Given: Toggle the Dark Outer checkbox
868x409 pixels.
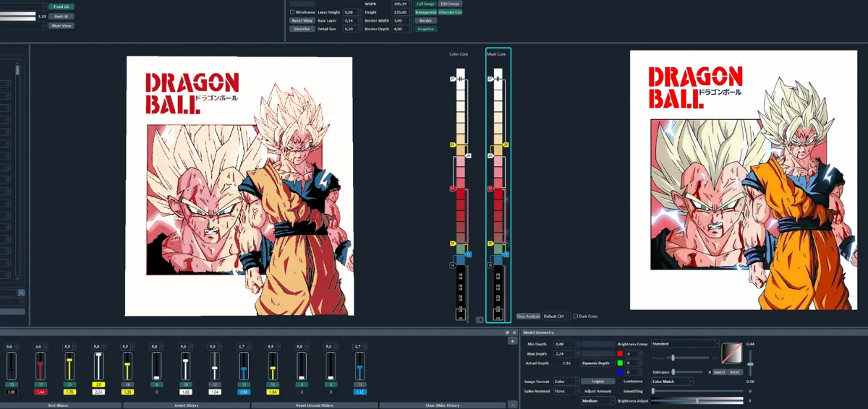Looking at the screenshot, I should click(576, 316).
